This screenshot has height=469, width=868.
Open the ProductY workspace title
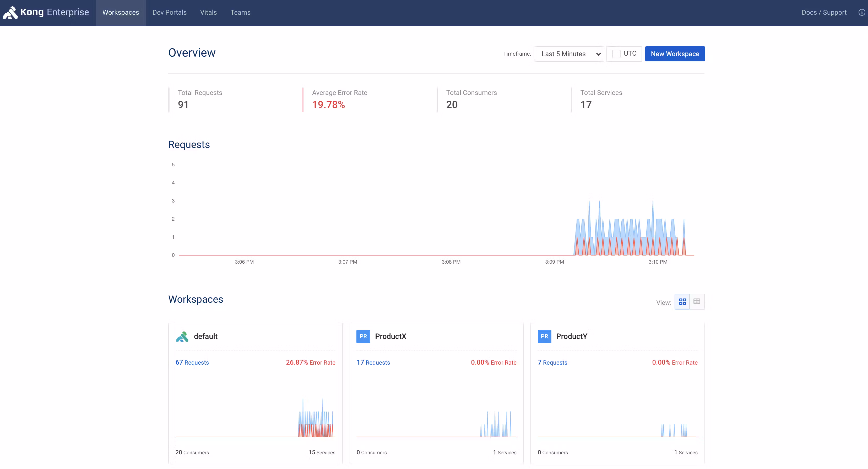tap(572, 336)
